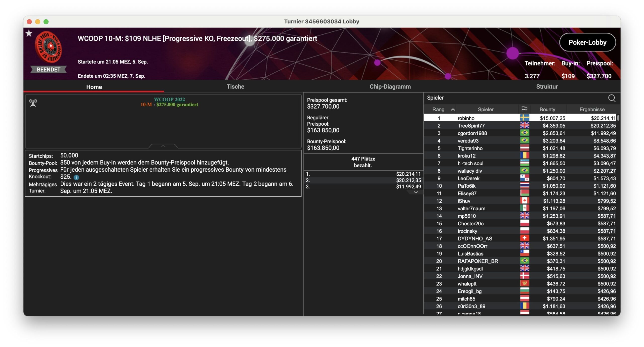This screenshot has height=347, width=644.
Task: Click the broadcast antenna icon
Action: 33,103
